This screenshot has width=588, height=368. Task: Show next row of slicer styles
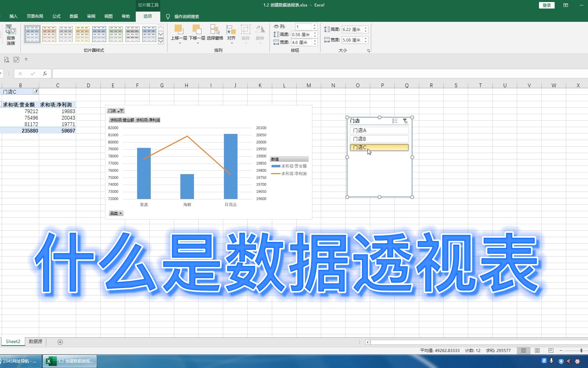(161, 34)
